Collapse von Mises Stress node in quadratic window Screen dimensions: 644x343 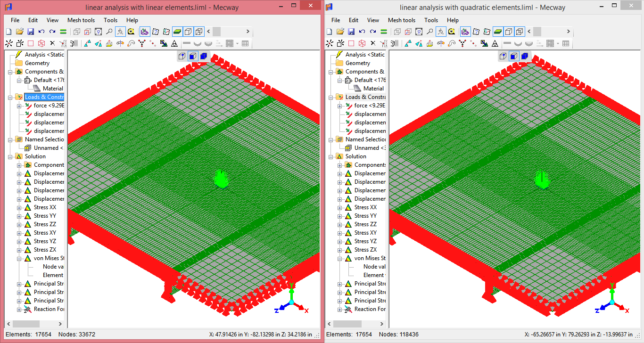[x=340, y=258]
